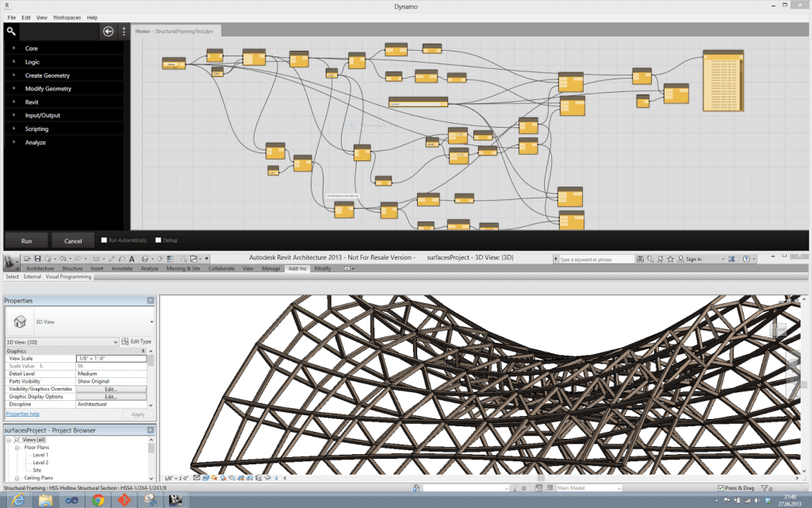Click the Subscription Center key icon

tap(650, 260)
